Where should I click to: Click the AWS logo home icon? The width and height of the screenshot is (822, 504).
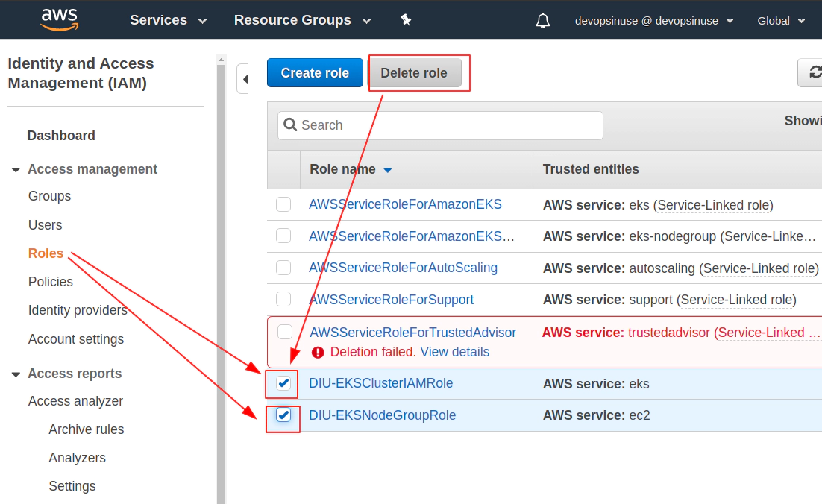coord(59,20)
